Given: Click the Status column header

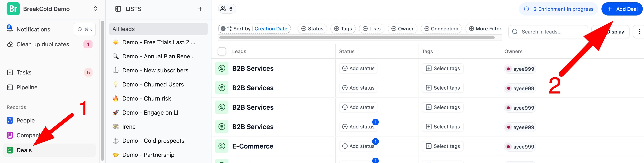Looking at the screenshot, I should (347, 51).
